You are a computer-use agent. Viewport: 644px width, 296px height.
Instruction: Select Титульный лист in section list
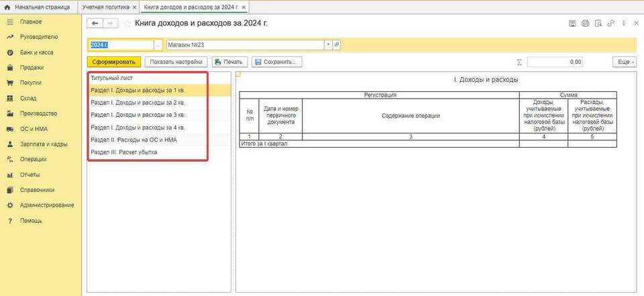click(109, 77)
